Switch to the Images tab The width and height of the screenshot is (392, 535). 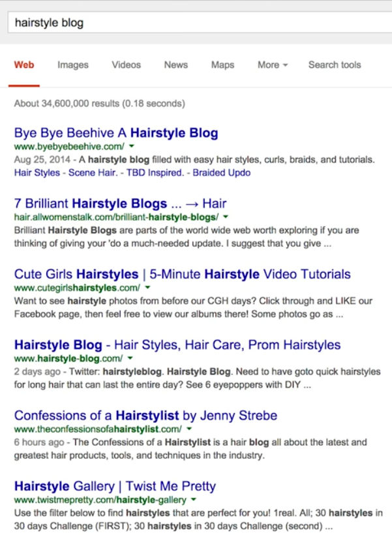72,65
